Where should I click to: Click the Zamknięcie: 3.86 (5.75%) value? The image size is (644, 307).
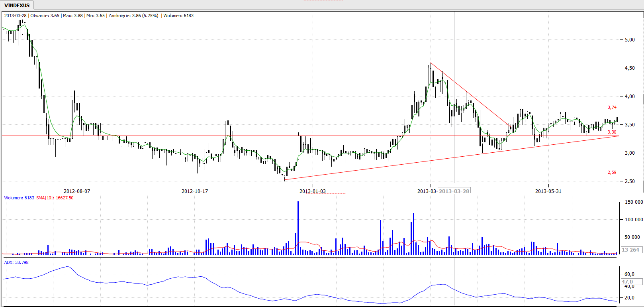(x=133, y=16)
